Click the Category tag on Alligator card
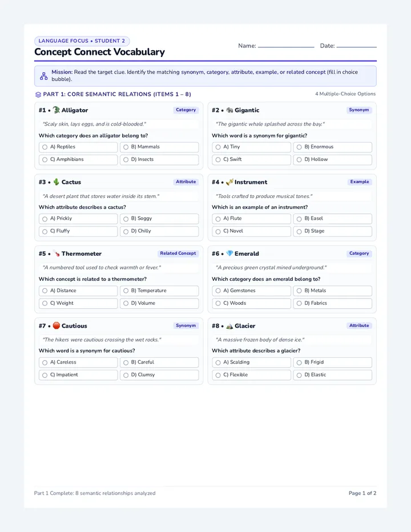Image resolution: width=411 pixels, height=532 pixels. pos(186,110)
